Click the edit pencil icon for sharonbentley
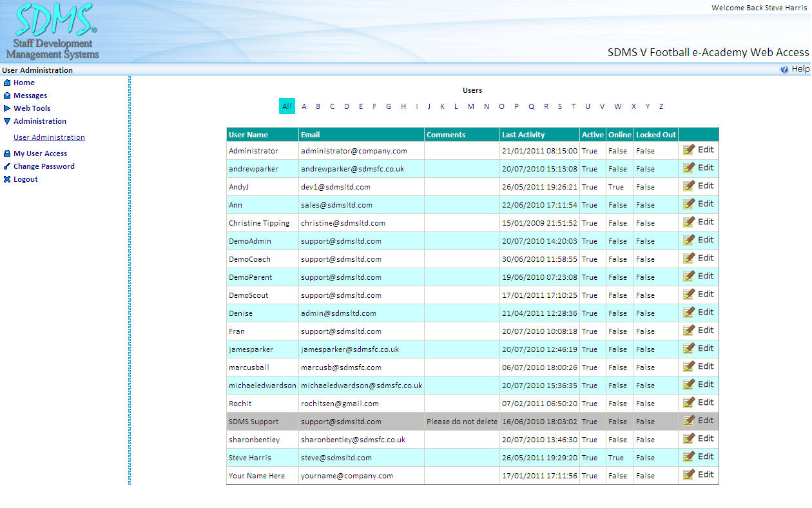This screenshot has width=812, height=508. [x=689, y=438]
